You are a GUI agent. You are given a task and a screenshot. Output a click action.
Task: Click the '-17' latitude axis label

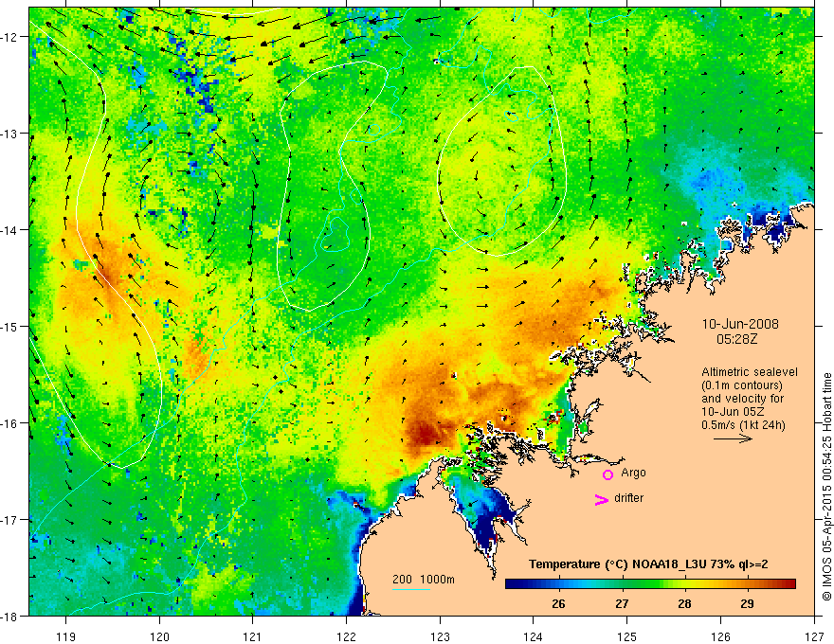point(10,520)
